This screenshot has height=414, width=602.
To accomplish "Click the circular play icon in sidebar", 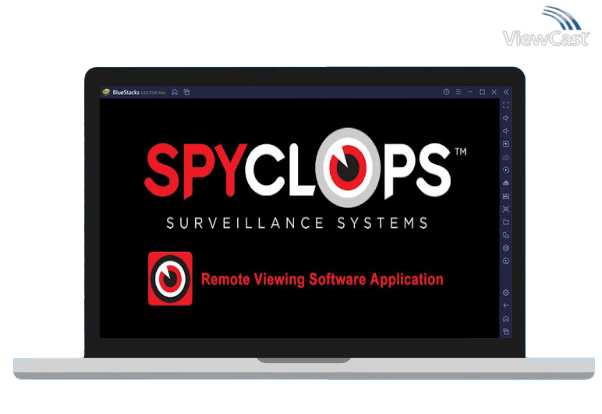I will (x=506, y=170).
